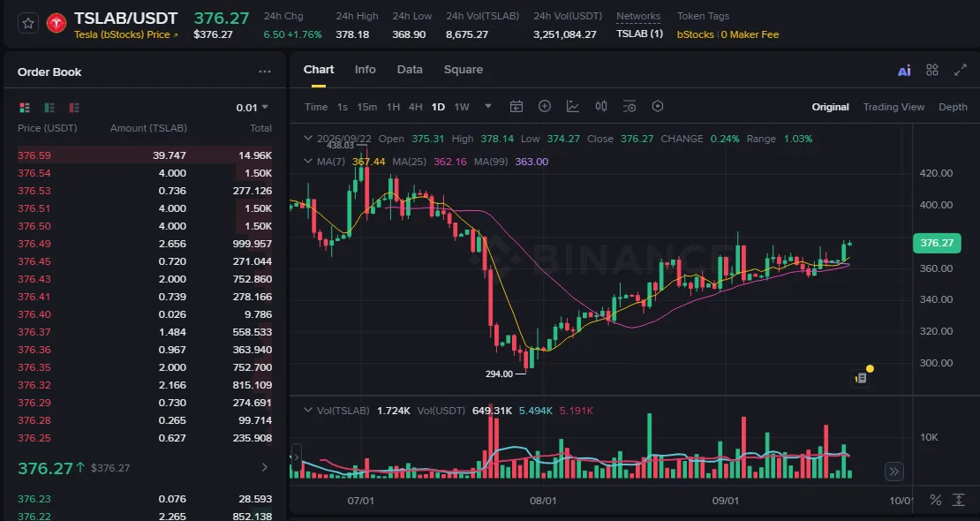Click current price tag 376.27 on axis
This screenshot has height=521, width=980.
click(x=937, y=243)
